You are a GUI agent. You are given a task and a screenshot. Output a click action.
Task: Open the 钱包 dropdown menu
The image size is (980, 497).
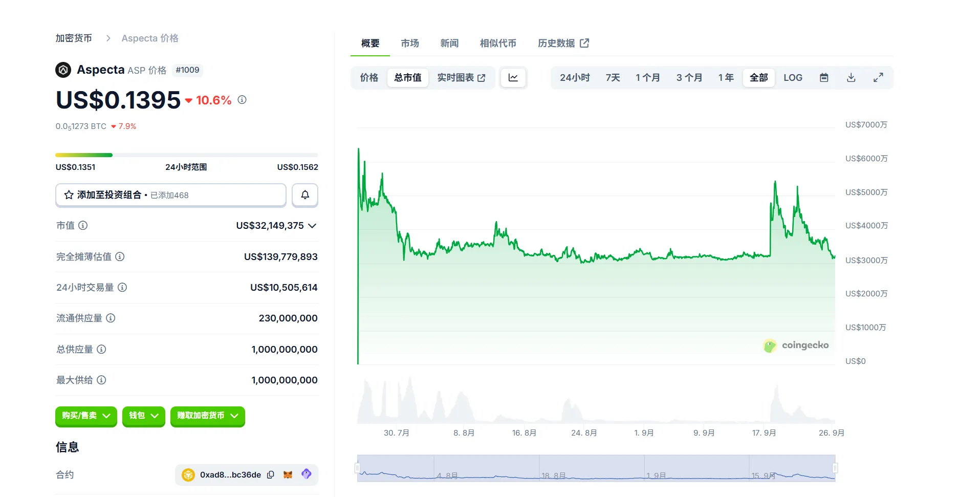(x=143, y=416)
